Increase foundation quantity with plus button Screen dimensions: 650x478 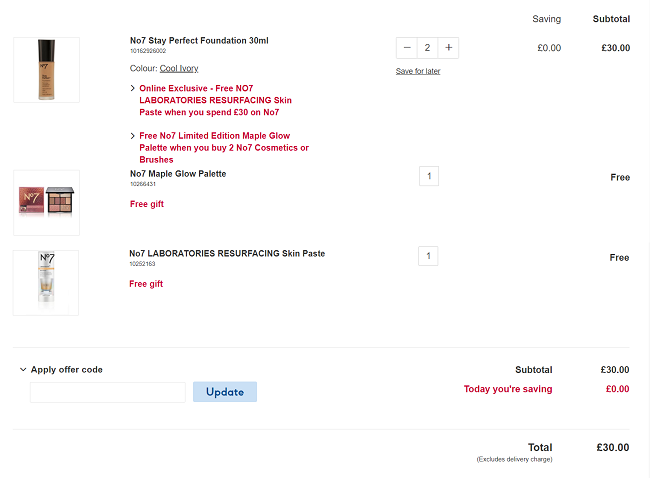449,48
